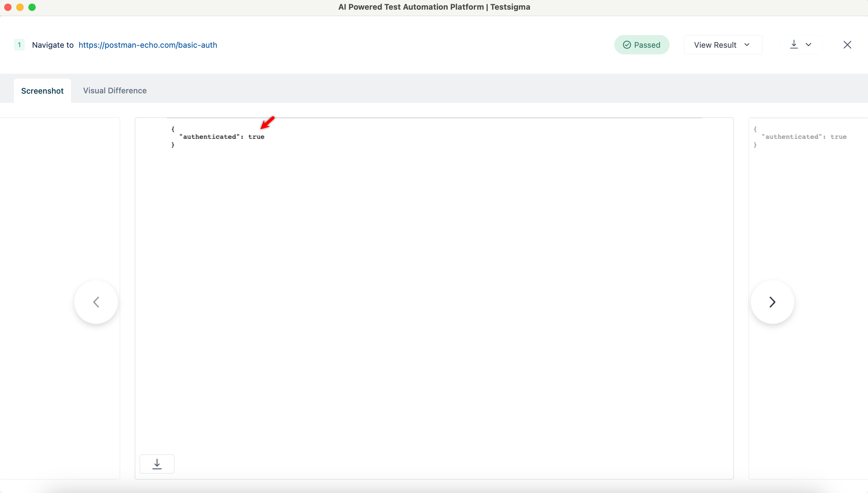
Task: Select the Screenshot tab
Action: point(42,90)
